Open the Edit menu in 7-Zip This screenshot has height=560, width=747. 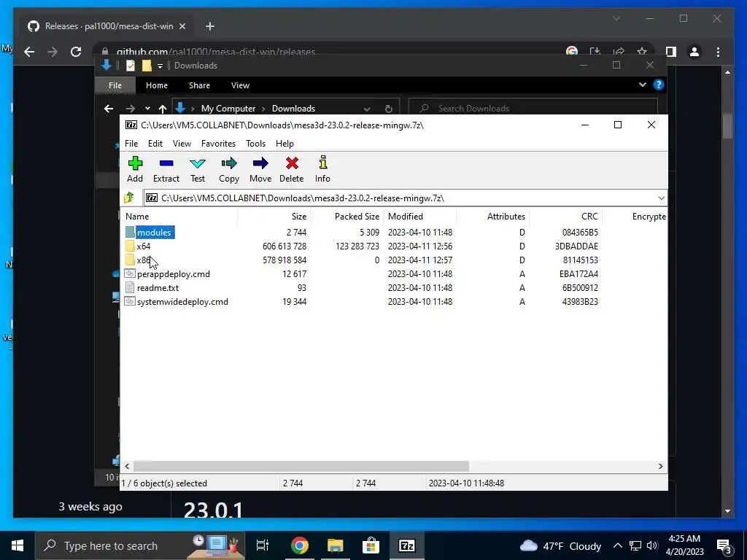coord(155,144)
